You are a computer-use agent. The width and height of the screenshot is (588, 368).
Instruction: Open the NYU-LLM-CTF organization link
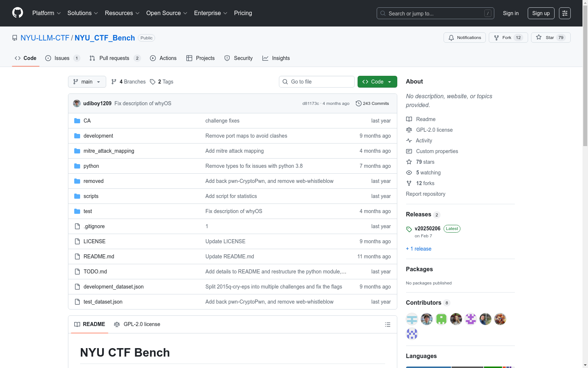coord(45,38)
